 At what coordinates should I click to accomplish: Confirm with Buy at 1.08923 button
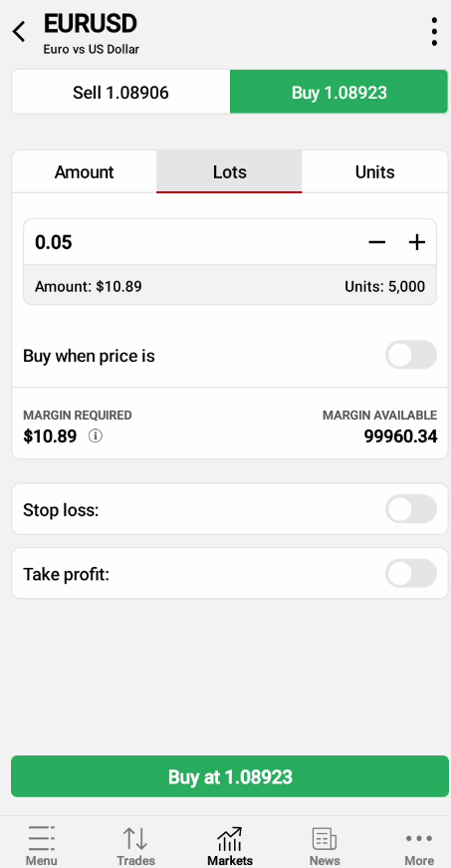[x=230, y=776]
